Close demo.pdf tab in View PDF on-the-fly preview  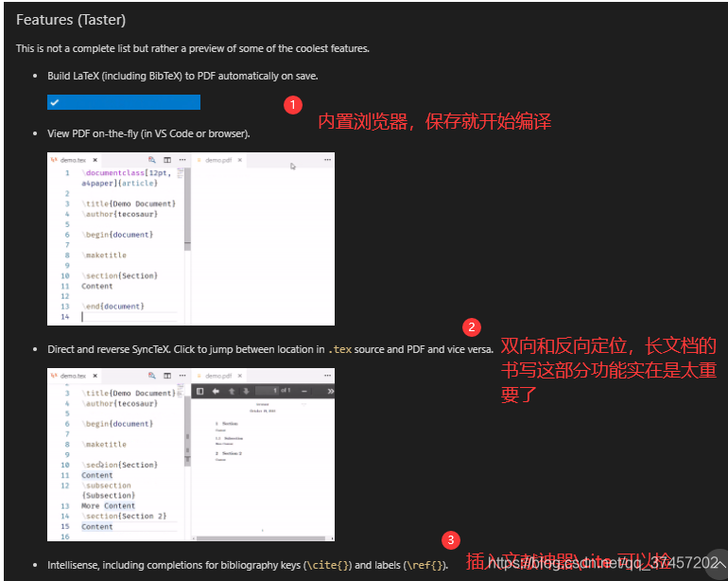tap(239, 160)
